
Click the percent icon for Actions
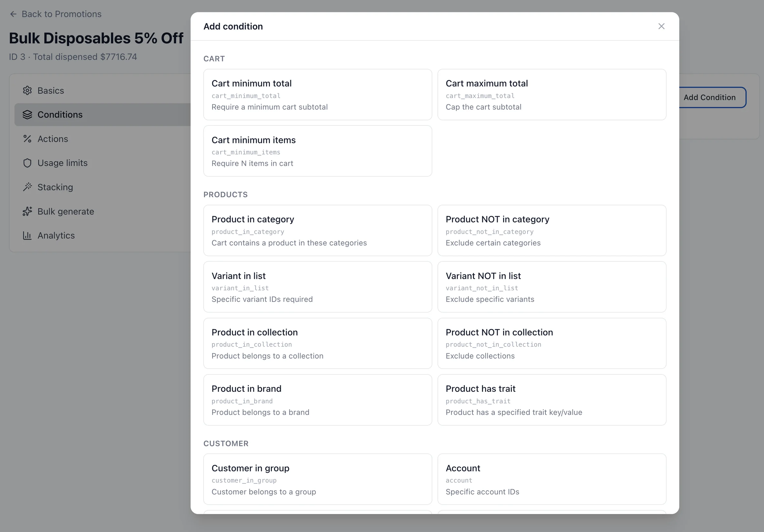[x=27, y=139]
